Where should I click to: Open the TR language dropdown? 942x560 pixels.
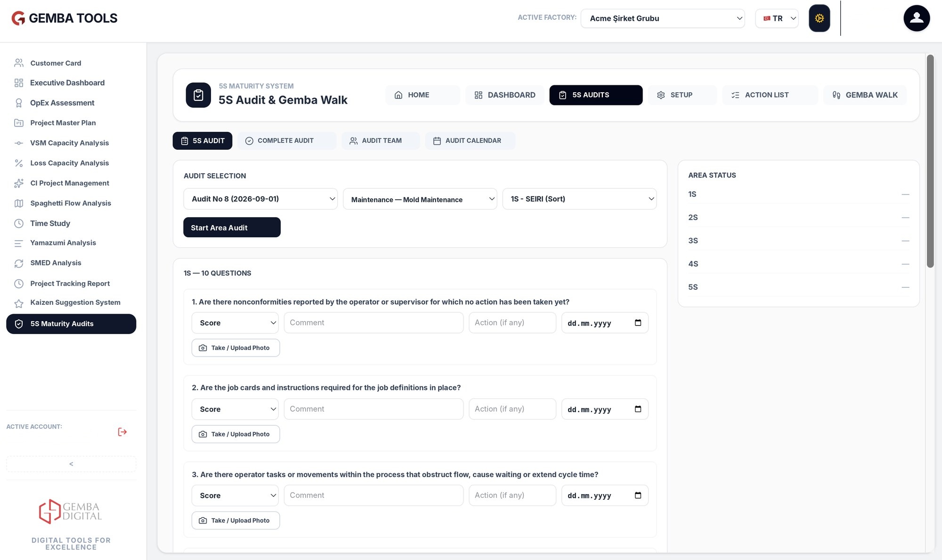tap(777, 18)
